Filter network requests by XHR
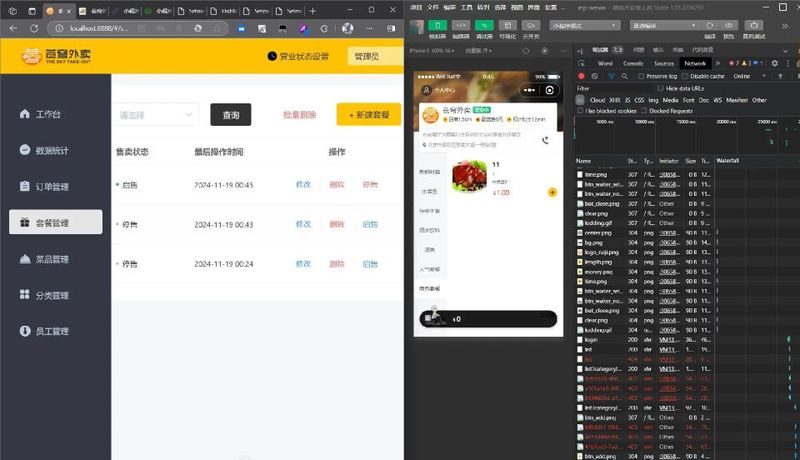Screen dimensions: 800x460 [x=615, y=100]
